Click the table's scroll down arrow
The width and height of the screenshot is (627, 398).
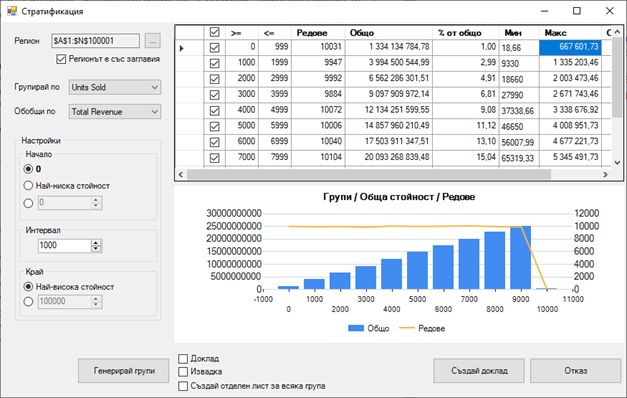point(617,162)
